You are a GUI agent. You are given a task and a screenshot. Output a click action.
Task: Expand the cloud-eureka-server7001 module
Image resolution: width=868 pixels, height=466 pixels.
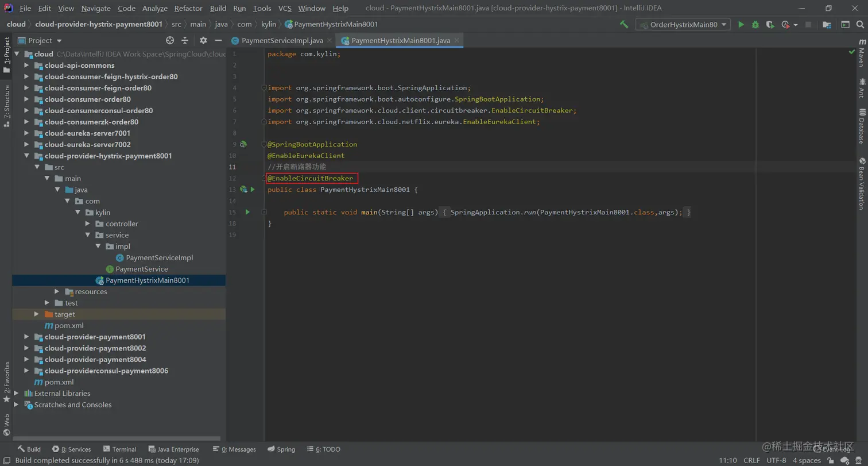26,133
